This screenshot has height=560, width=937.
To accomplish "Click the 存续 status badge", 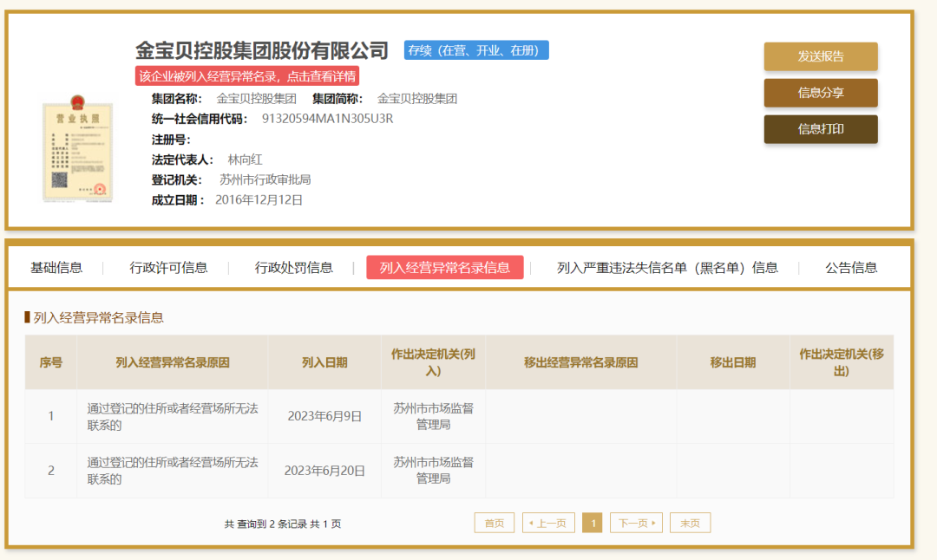I will [475, 49].
